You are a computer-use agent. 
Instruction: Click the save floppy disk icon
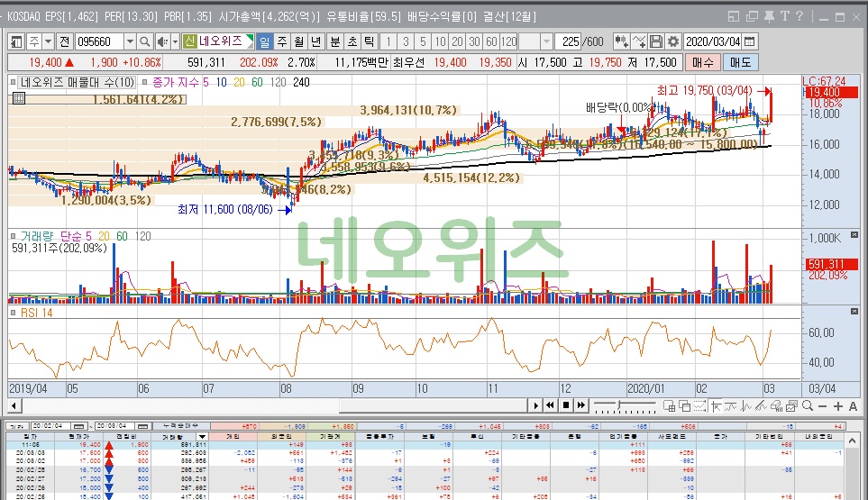coord(656,41)
